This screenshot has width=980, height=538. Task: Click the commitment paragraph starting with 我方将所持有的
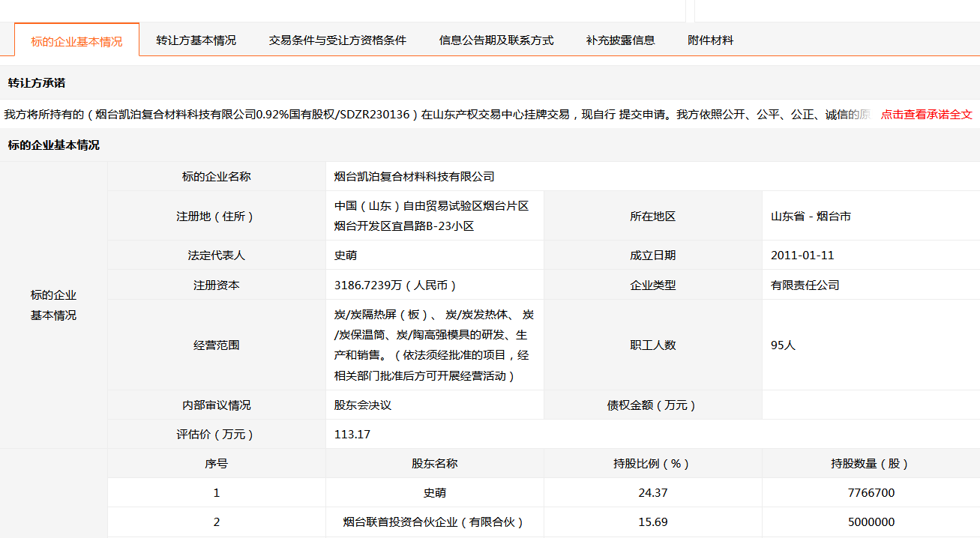437,115
